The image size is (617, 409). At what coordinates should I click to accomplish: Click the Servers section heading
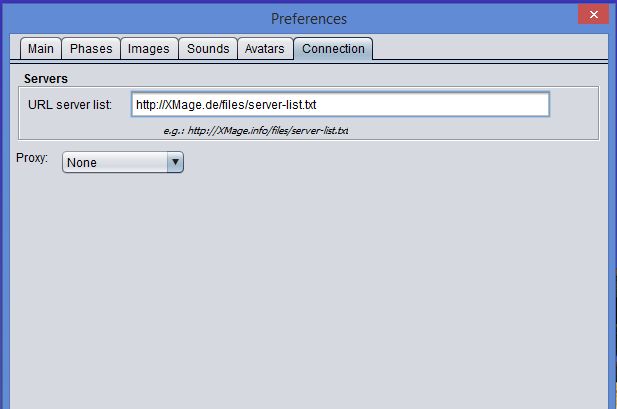(x=45, y=78)
